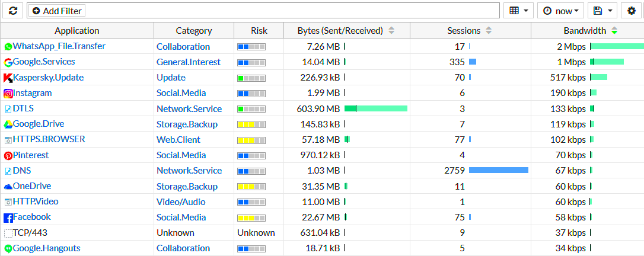The height and width of the screenshot is (256, 644).
Task: Click the Google Services icon
Action: [x=8, y=62]
